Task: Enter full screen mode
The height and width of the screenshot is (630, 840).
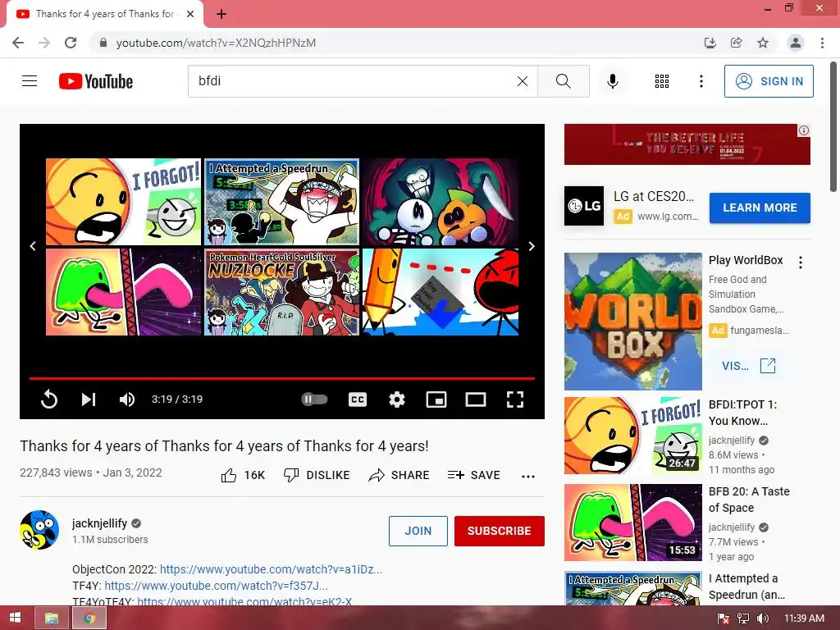Action: 515,399
